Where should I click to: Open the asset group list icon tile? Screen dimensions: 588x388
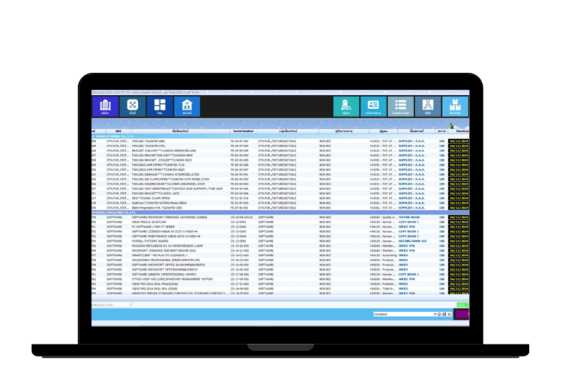[401, 107]
